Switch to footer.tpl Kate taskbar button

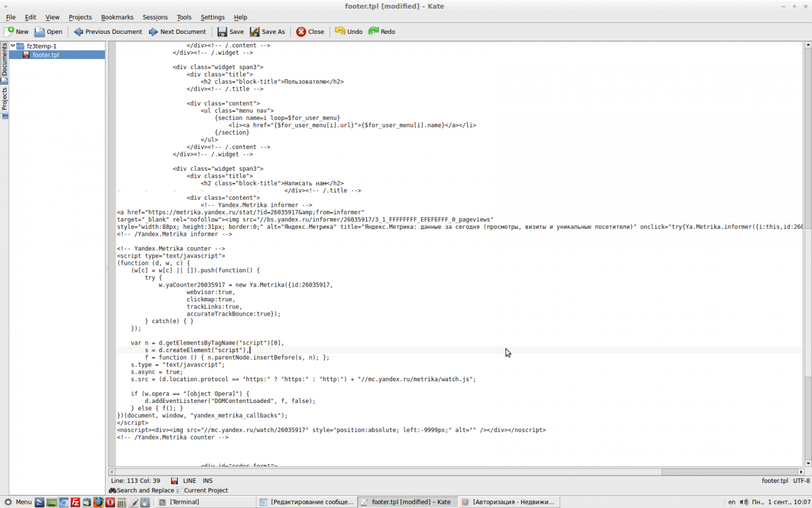coord(407,502)
